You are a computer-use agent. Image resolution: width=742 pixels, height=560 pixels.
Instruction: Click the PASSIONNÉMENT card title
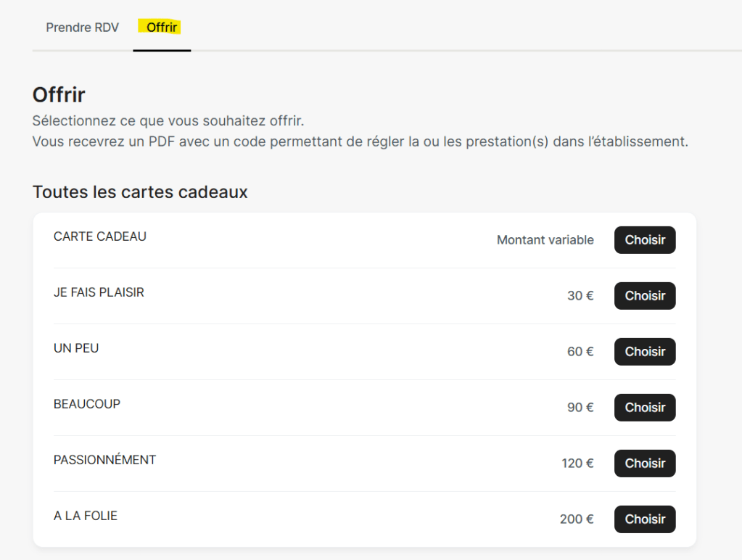pos(104,460)
